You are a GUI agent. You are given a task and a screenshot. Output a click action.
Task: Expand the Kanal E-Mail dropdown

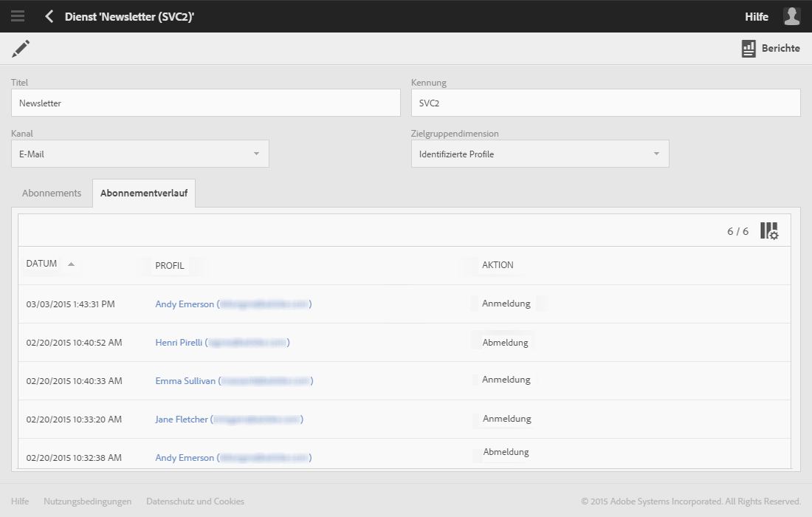pyautogui.click(x=256, y=154)
